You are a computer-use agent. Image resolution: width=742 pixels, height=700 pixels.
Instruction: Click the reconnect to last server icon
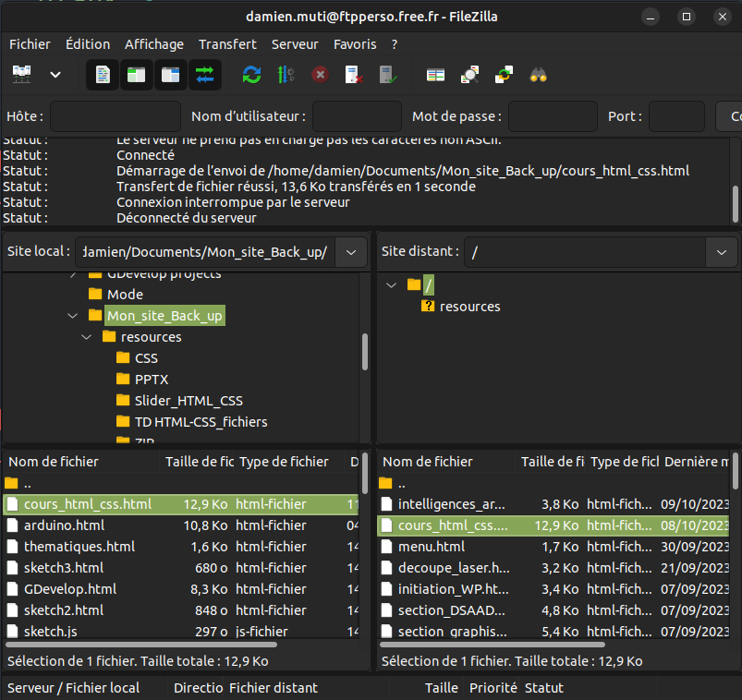pos(387,75)
